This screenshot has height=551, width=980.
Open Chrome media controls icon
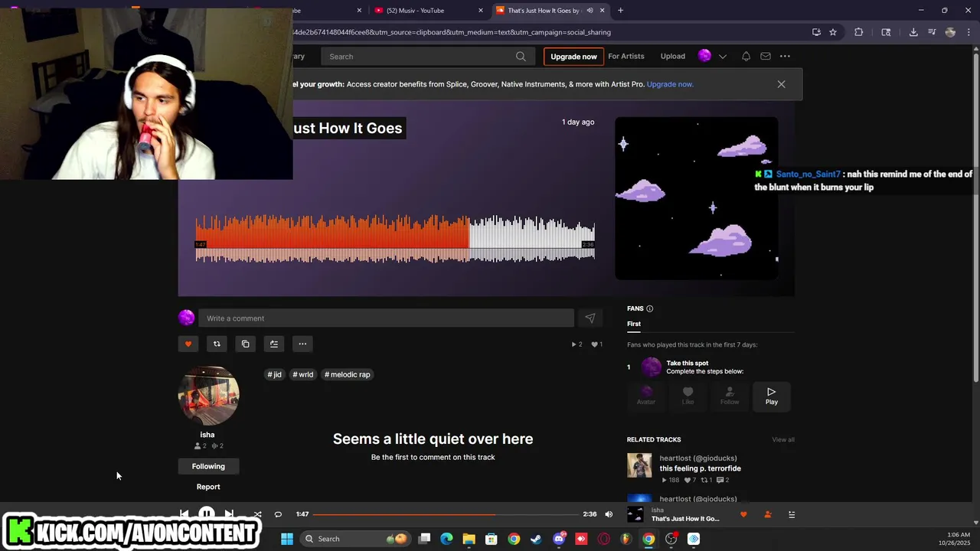932,32
